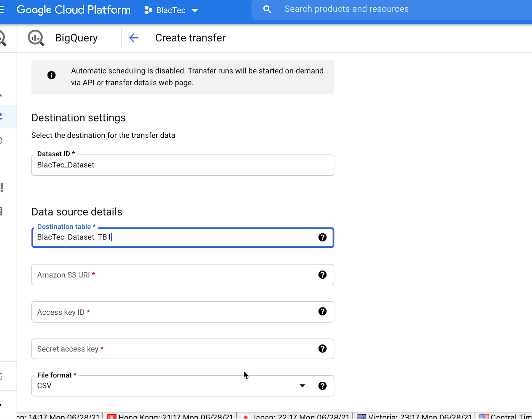The image size is (532, 419).
Task: Click the search magnifier icon
Action: coord(267,9)
